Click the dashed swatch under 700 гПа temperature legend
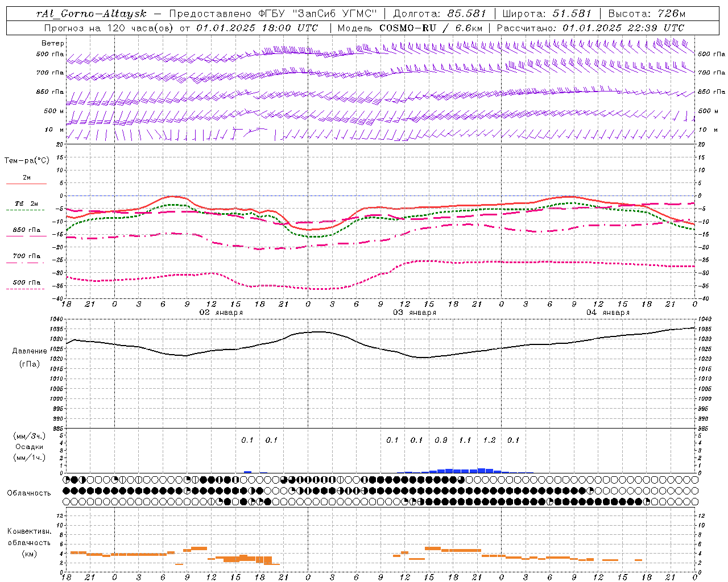This screenshot has width=728, height=582. 25,263
